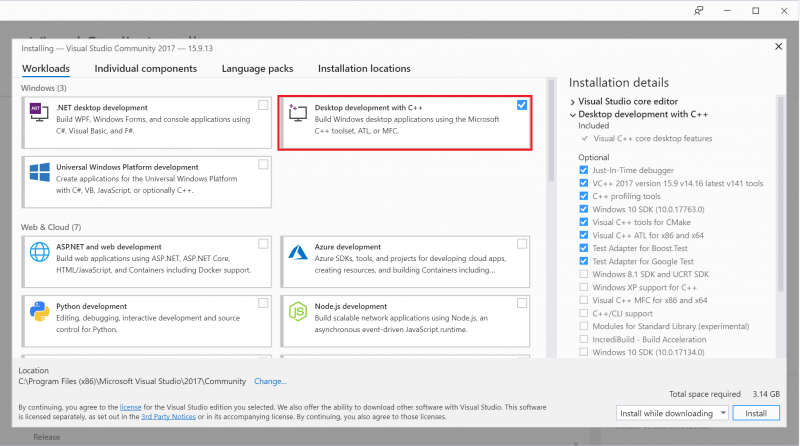Click the Desktop development with C++ monitor icon
800x446 pixels.
297,112
